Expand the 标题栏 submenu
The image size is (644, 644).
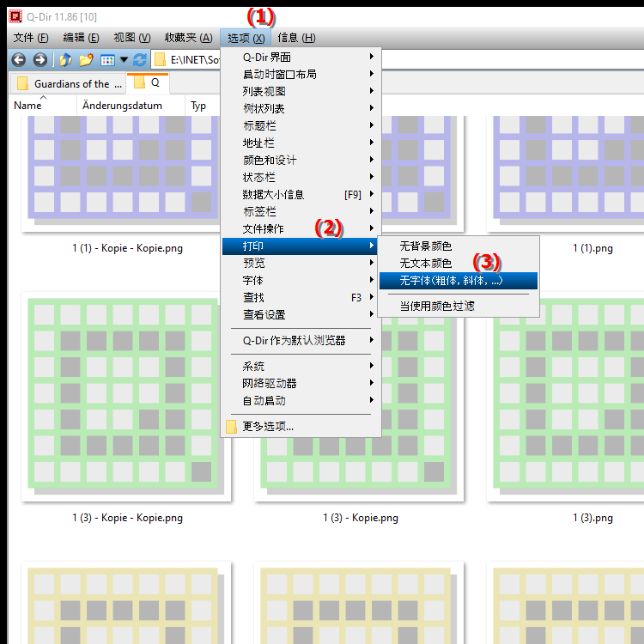301,125
